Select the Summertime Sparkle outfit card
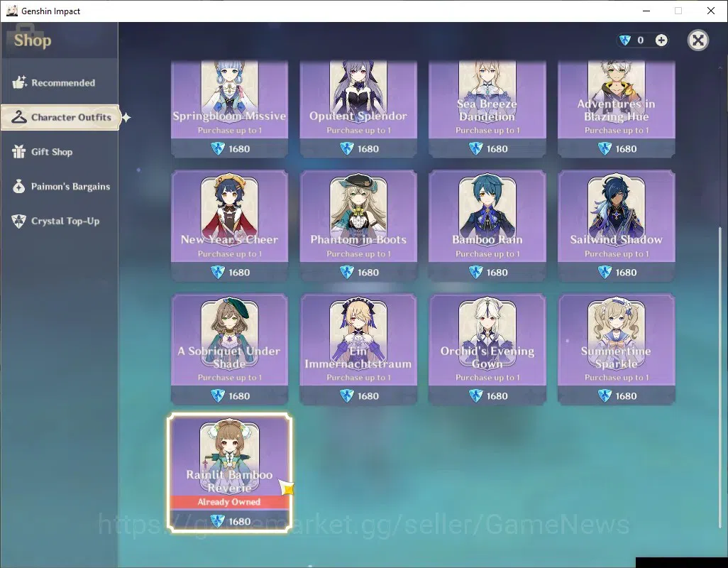 click(616, 349)
